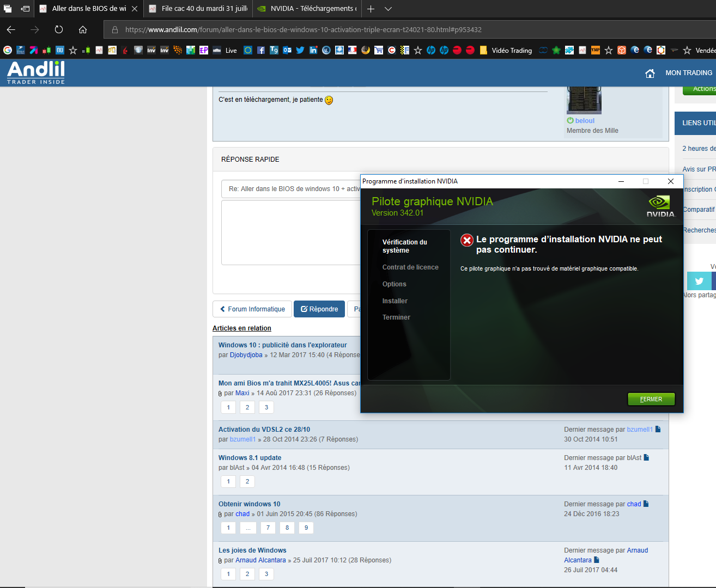
Task: Go to page 2 of 'Windows 8.1 update'
Action: coord(247,481)
